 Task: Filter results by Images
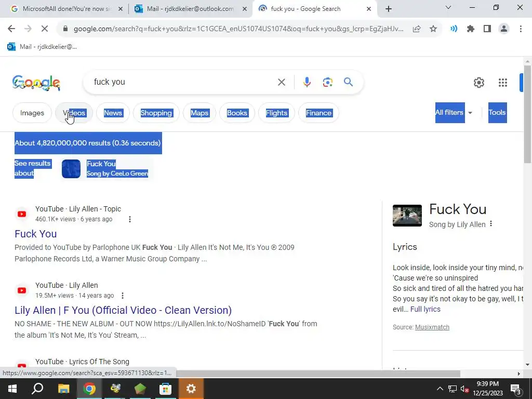pyautogui.click(x=32, y=113)
